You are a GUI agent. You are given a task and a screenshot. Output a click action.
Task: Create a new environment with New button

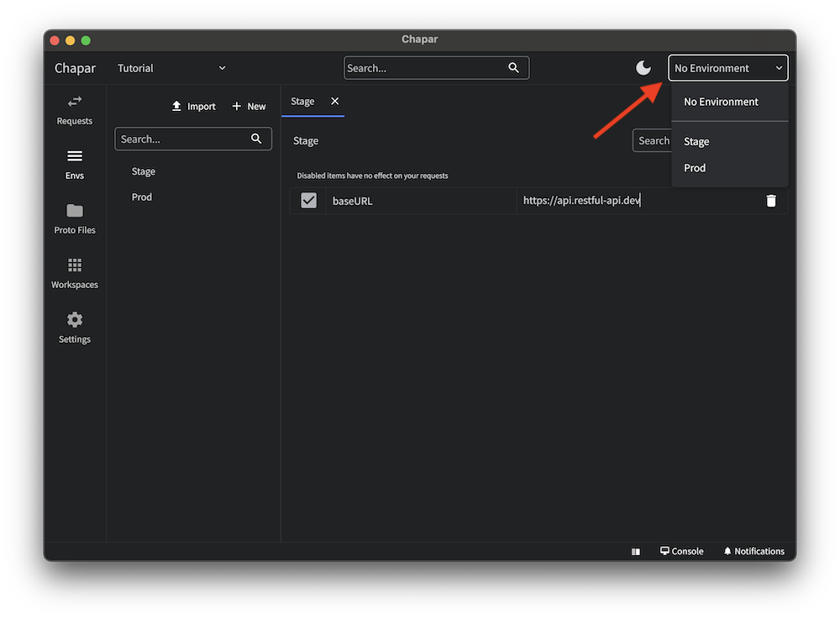pyautogui.click(x=249, y=107)
